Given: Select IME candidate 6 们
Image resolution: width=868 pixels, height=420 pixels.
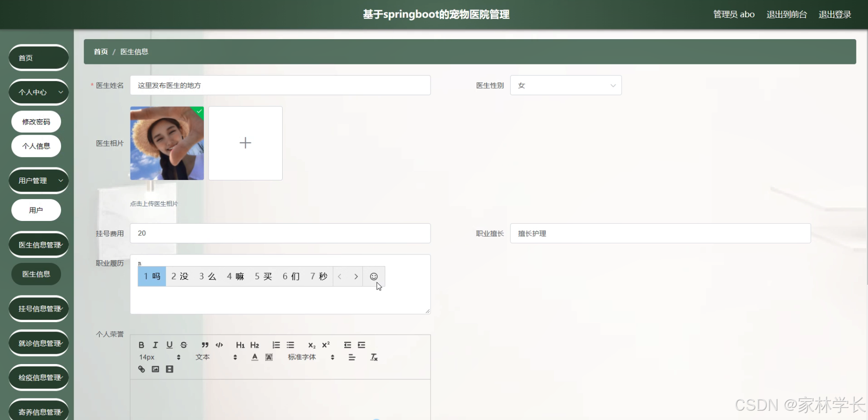Looking at the screenshot, I should point(291,276).
